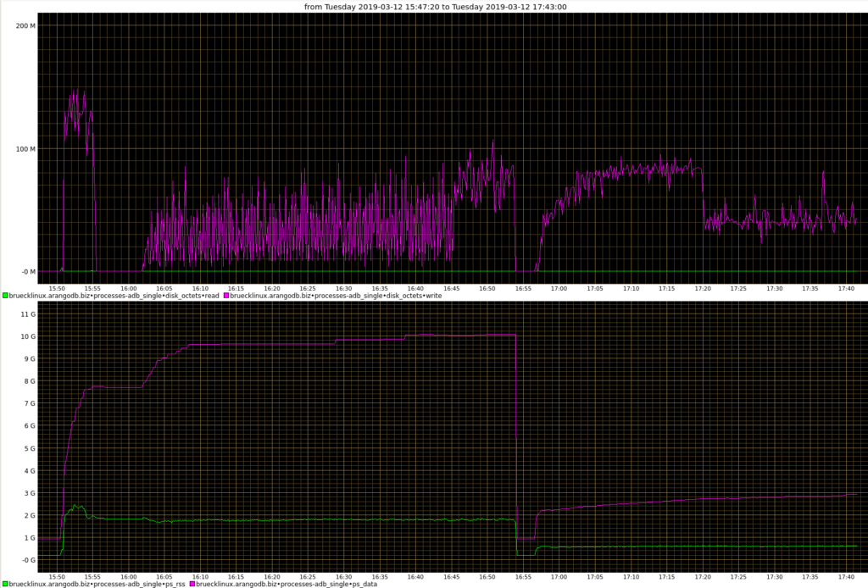Viewport: 868px width, 588px height.
Task: Click the green disk_octets read legend swatch
Action: pyautogui.click(x=4, y=296)
